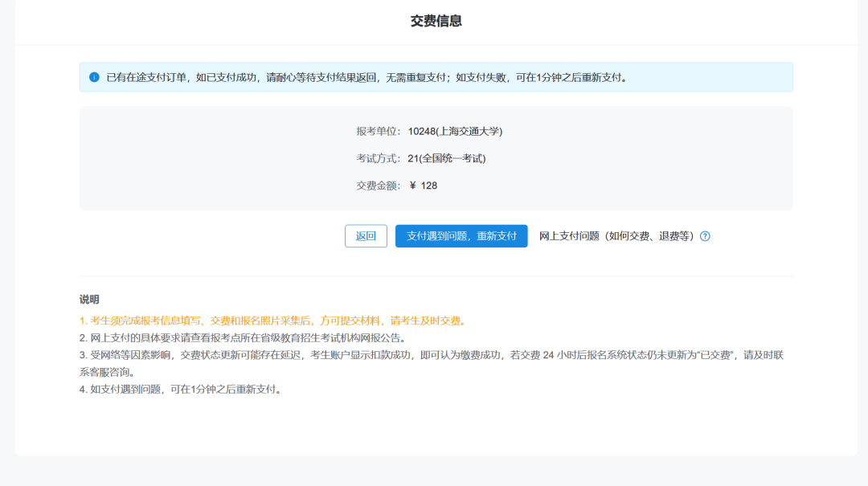The height and width of the screenshot is (486, 868).
Task: Click the 考试方式 label
Action: point(376,158)
